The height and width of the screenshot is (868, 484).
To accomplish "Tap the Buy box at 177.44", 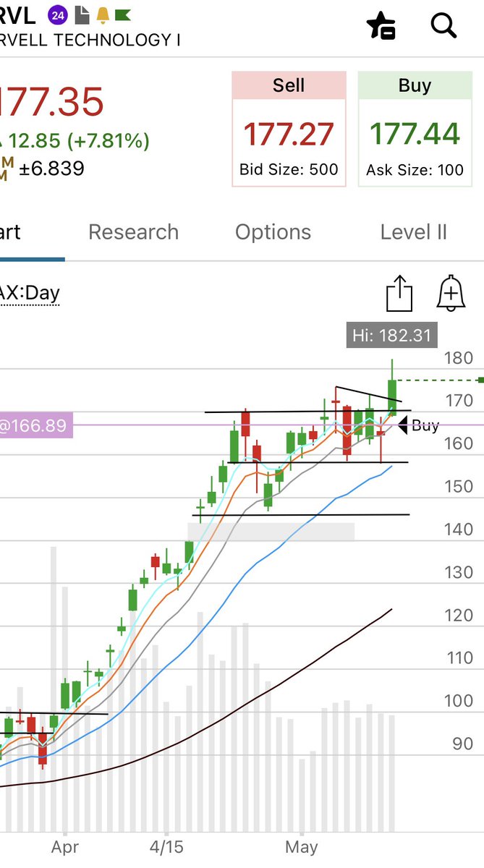I will point(415,129).
